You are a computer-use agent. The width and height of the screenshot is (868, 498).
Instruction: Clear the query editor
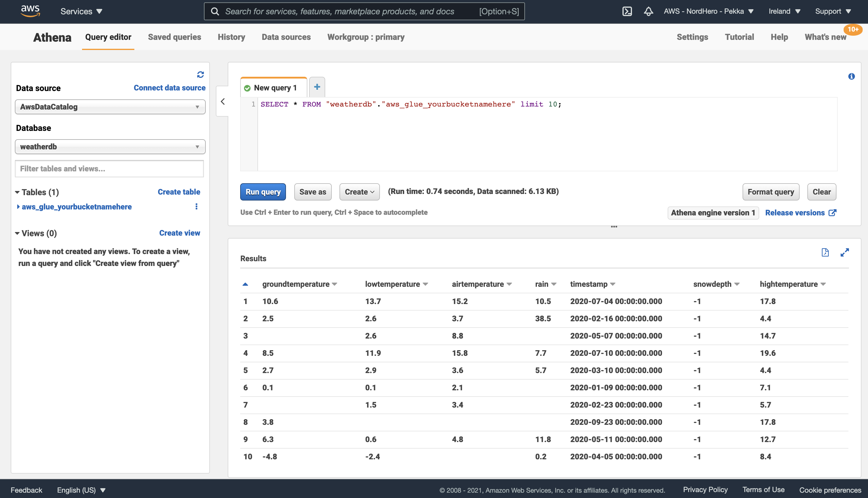pyautogui.click(x=822, y=192)
